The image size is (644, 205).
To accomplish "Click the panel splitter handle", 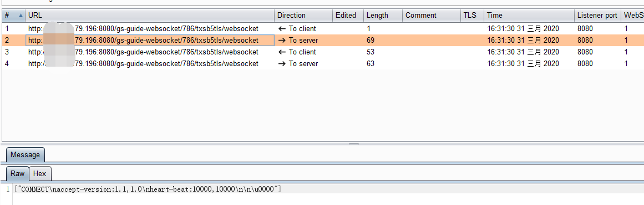I will pos(354,144).
